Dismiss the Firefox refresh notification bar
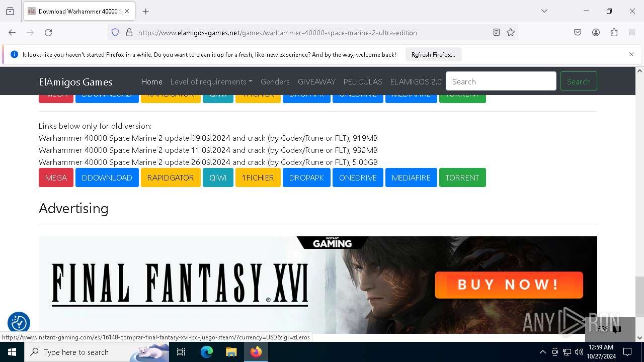 [631, 54]
